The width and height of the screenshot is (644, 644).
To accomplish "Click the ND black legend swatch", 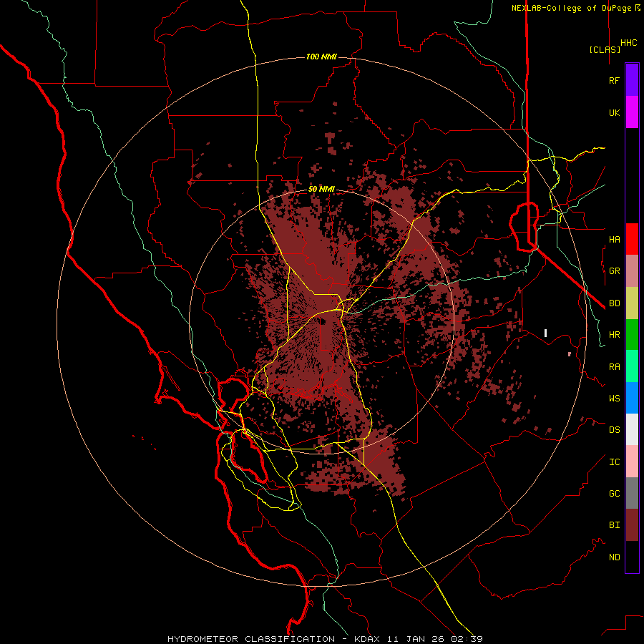I will [632, 557].
